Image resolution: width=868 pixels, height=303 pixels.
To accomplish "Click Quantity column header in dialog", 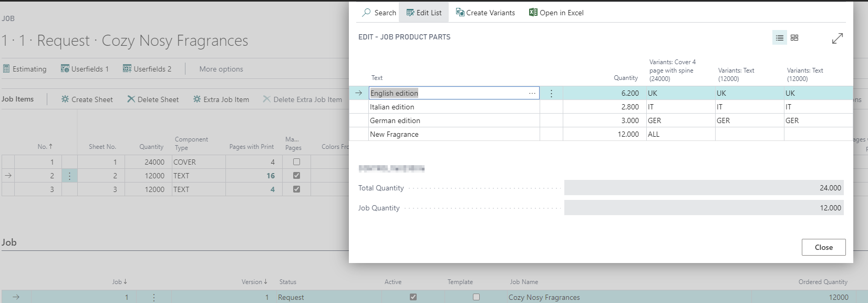I will pos(626,78).
